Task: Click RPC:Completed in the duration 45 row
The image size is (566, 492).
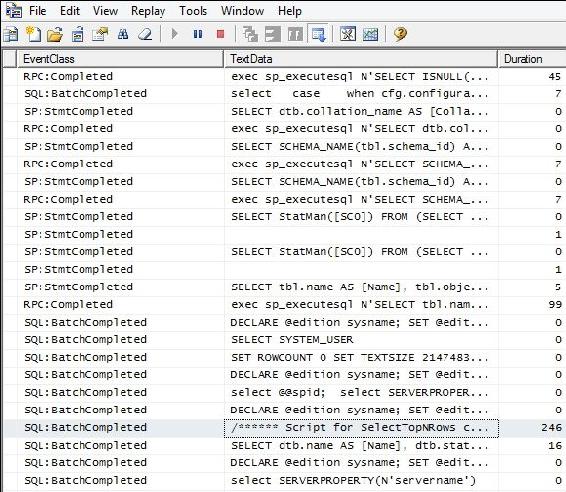Action: click(68, 77)
